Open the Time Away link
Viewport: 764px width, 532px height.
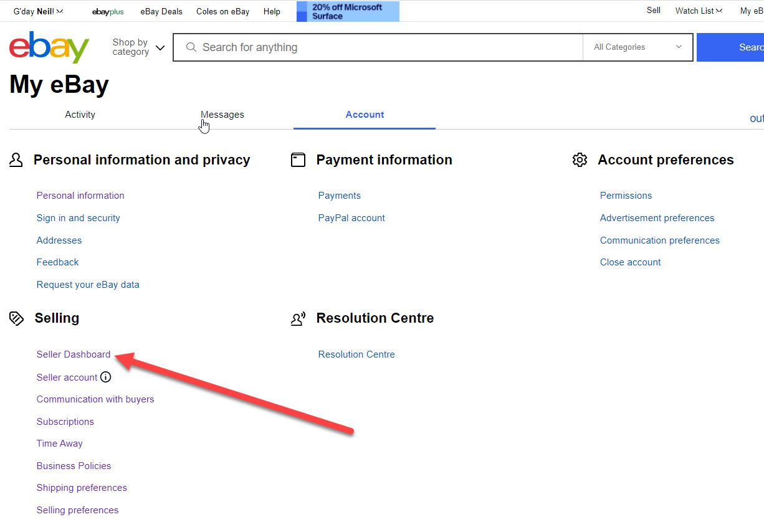point(60,444)
